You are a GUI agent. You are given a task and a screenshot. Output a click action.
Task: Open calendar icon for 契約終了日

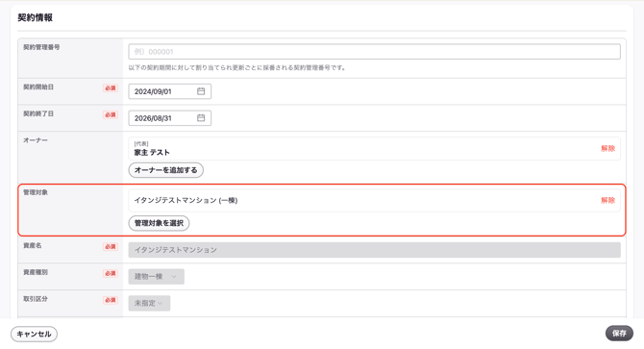(201, 118)
